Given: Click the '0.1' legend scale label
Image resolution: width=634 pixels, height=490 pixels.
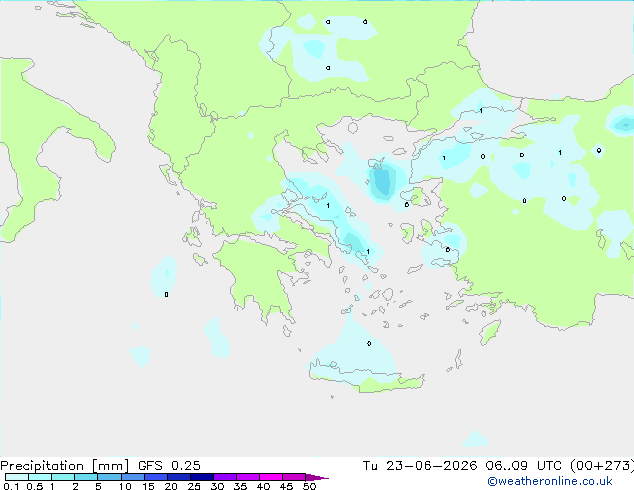Looking at the screenshot, I should [x=11, y=486].
